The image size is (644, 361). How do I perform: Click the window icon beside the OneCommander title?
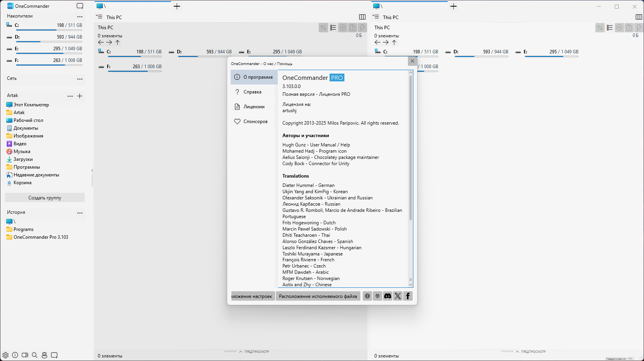point(80,6)
